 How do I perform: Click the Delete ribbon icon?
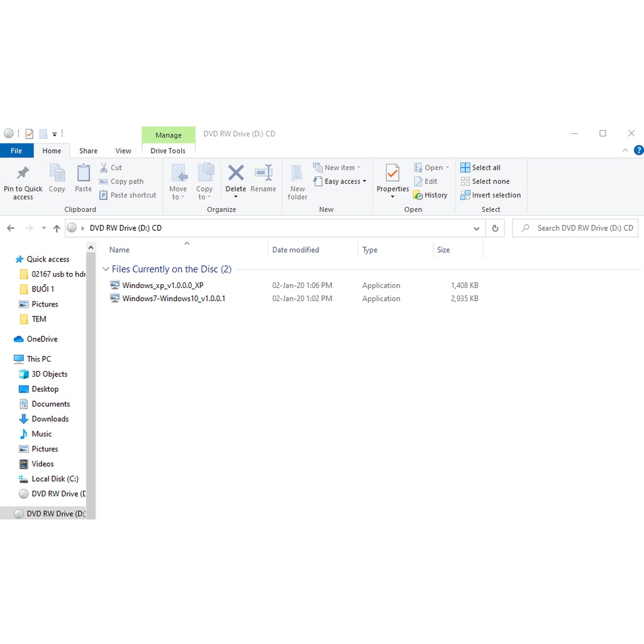click(x=236, y=173)
